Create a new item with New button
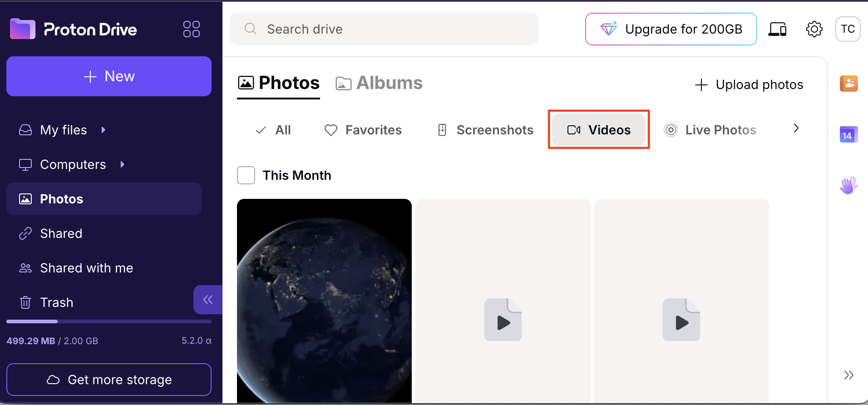868x405 pixels. [x=109, y=76]
